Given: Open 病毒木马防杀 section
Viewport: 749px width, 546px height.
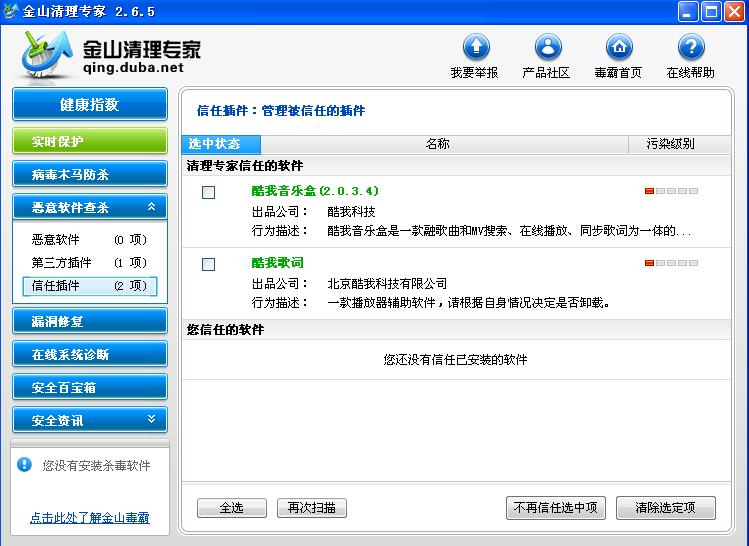Looking at the screenshot, I should [90, 174].
